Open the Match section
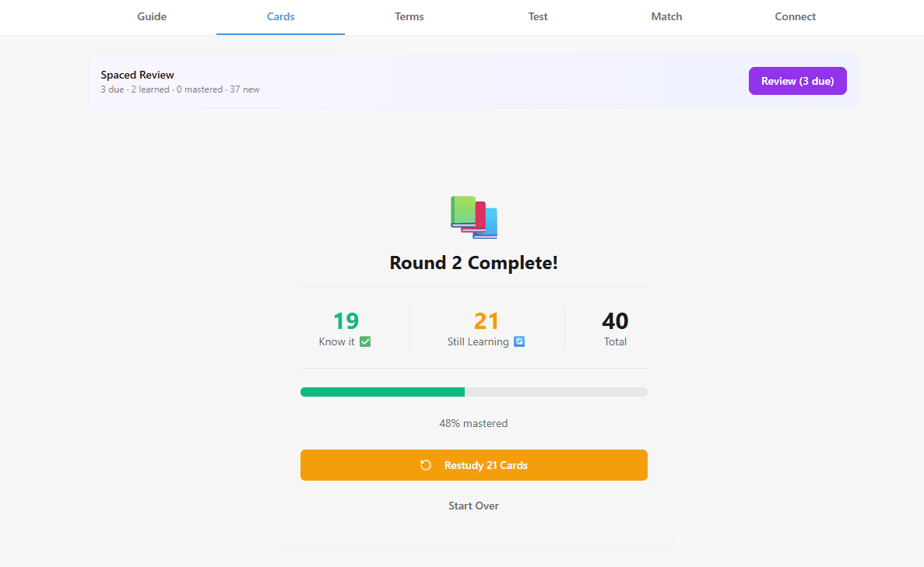Screen dimensions: 924x567 tap(666, 16)
